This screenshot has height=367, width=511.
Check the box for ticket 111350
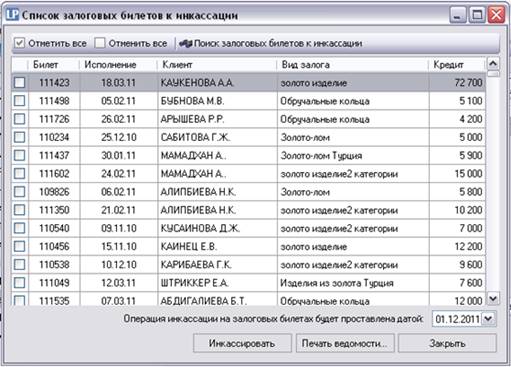click(x=20, y=210)
